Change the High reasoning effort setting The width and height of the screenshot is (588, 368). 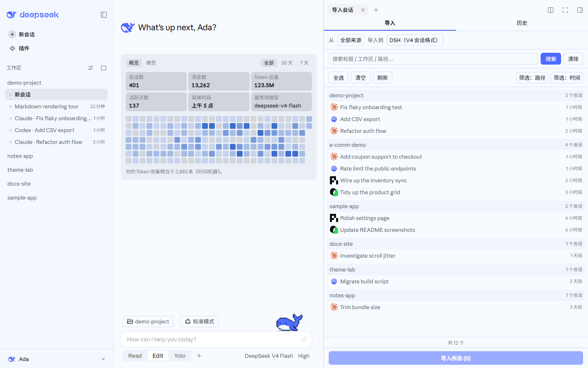click(304, 356)
